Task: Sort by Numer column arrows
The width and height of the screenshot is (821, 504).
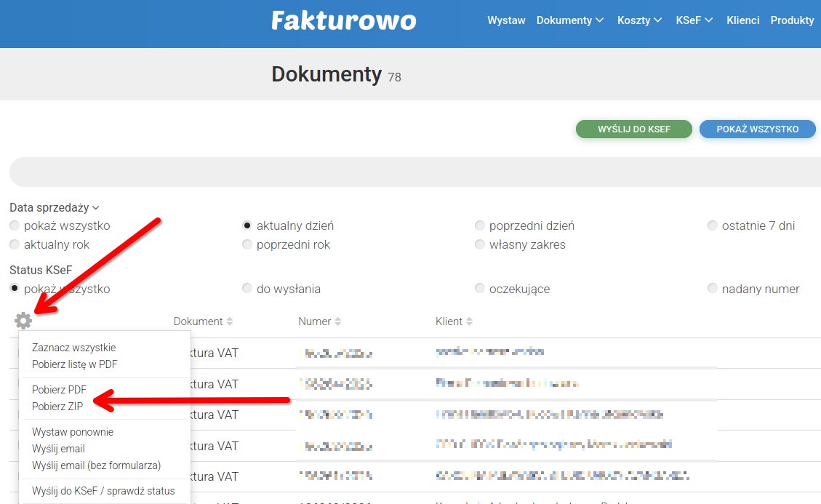Action: (337, 321)
